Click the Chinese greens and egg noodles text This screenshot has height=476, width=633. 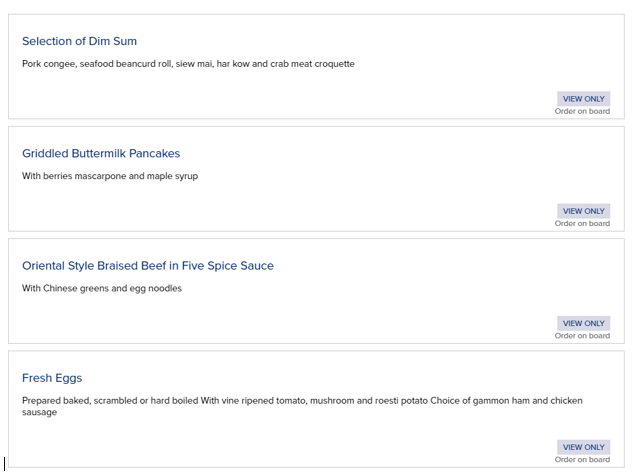(102, 288)
